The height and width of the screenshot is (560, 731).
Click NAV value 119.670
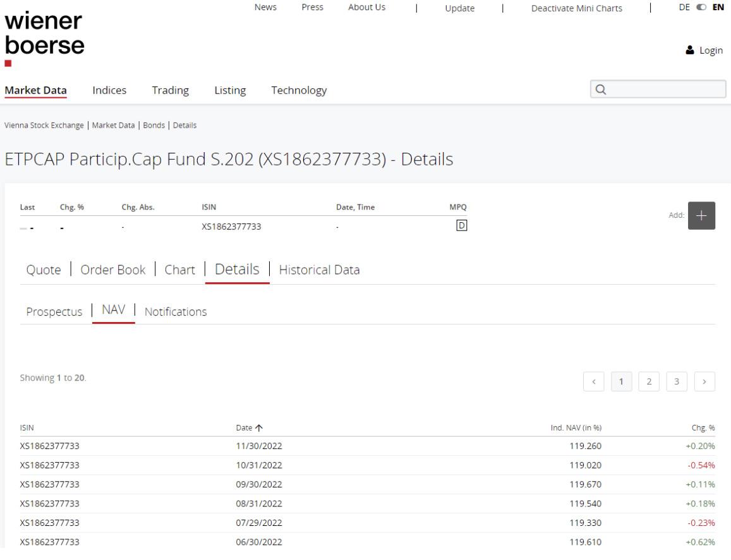pyautogui.click(x=586, y=484)
